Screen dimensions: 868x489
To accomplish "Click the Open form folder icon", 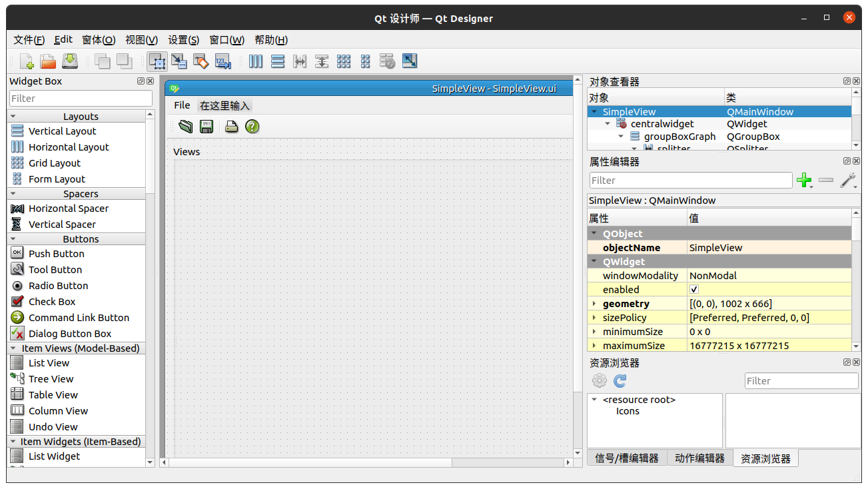I will pyautogui.click(x=48, y=61).
